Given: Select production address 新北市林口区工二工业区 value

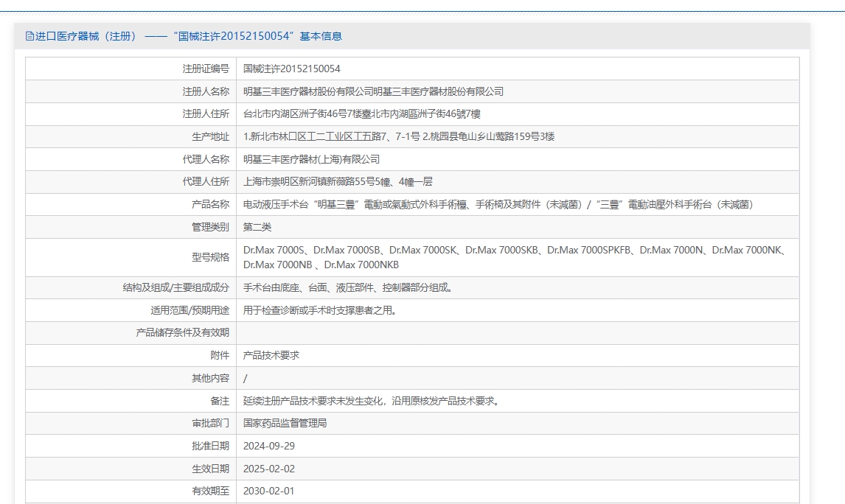Looking at the screenshot, I should pyautogui.click(x=399, y=137).
